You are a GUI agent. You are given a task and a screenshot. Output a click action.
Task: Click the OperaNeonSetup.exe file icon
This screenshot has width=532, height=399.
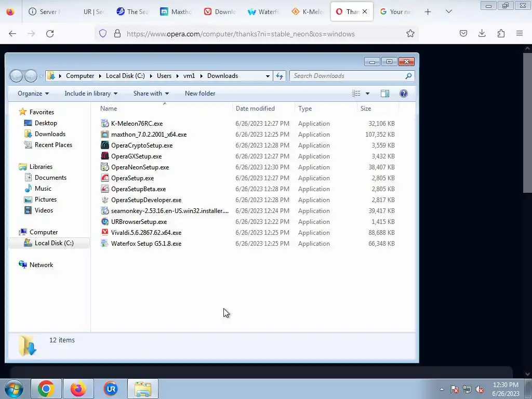pos(105,167)
